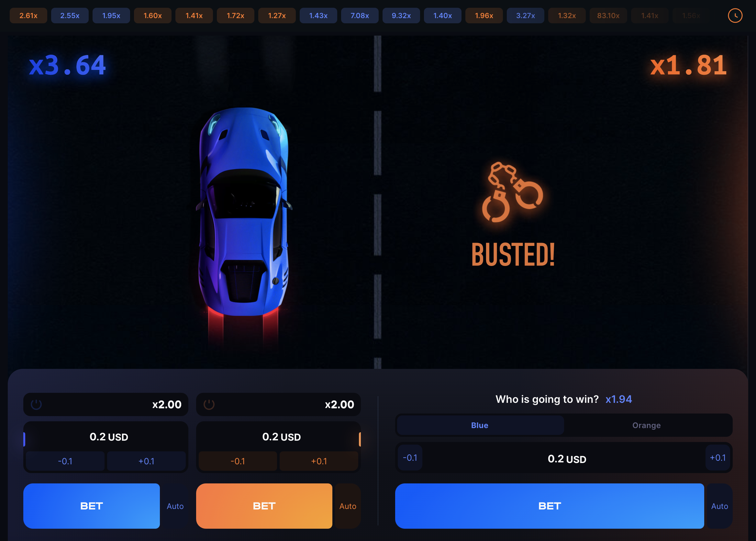Decrease blue bet by 0.1

[65, 461]
